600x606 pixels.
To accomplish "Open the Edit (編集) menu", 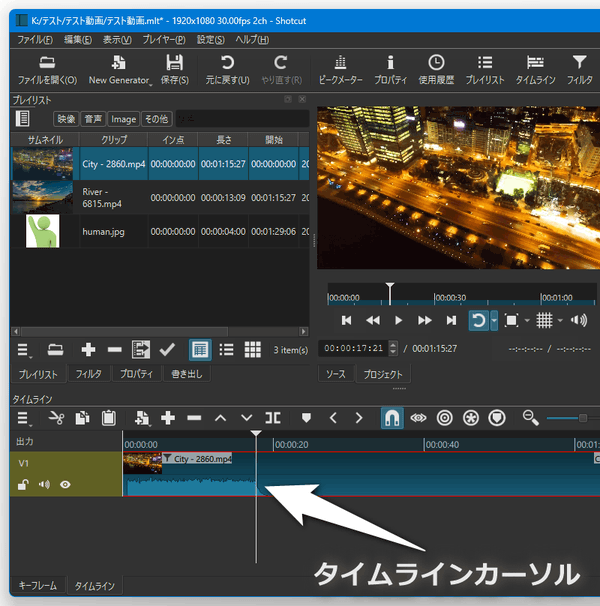I will pyautogui.click(x=78, y=40).
